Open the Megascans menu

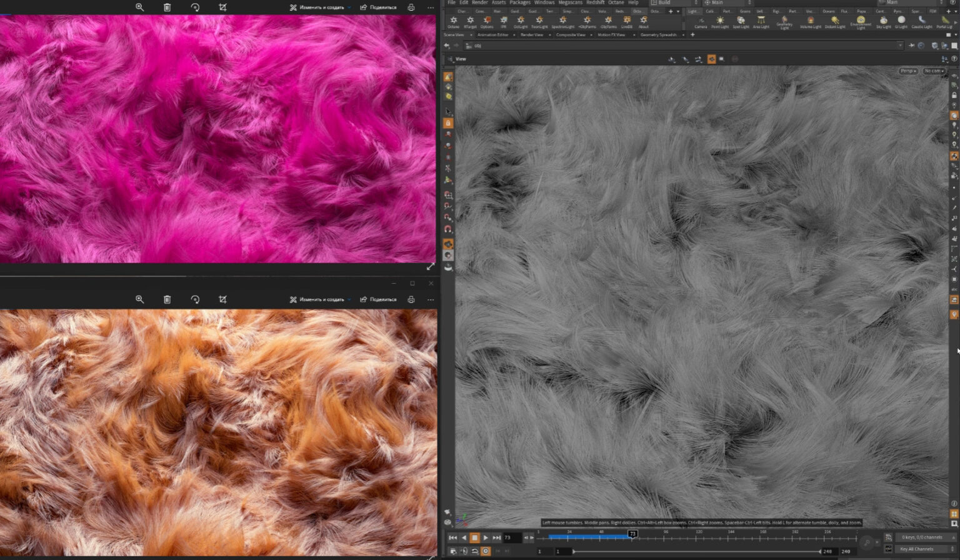(x=570, y=2)
